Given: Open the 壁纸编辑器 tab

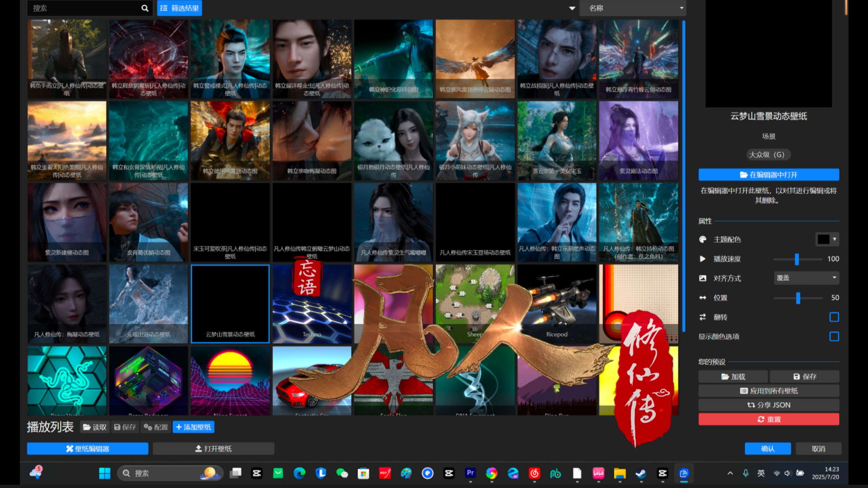Looking at the screenshot, I should point(87,449).
